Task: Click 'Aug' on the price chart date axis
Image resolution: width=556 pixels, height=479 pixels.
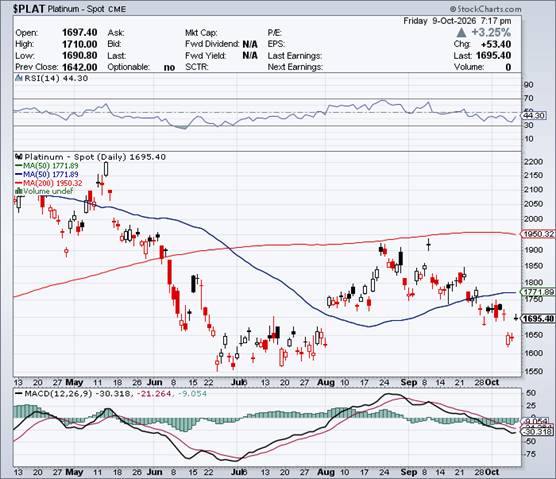Action: click(326, 383)
